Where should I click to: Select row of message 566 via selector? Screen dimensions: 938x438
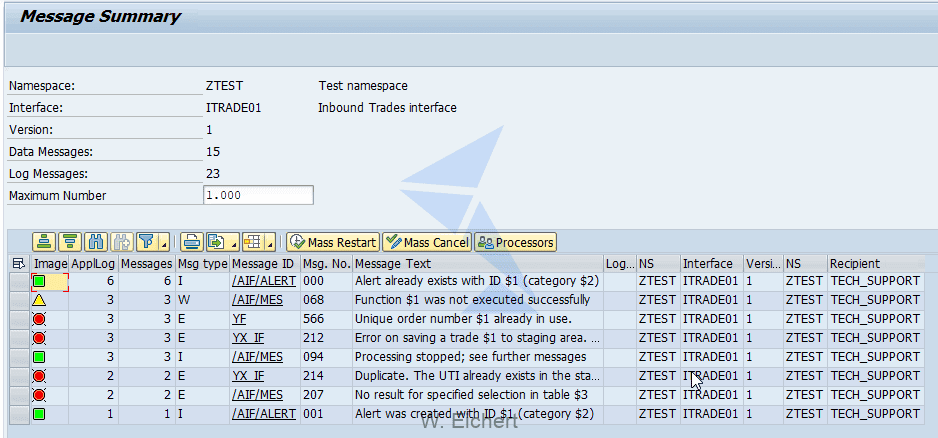pos(20,319)
